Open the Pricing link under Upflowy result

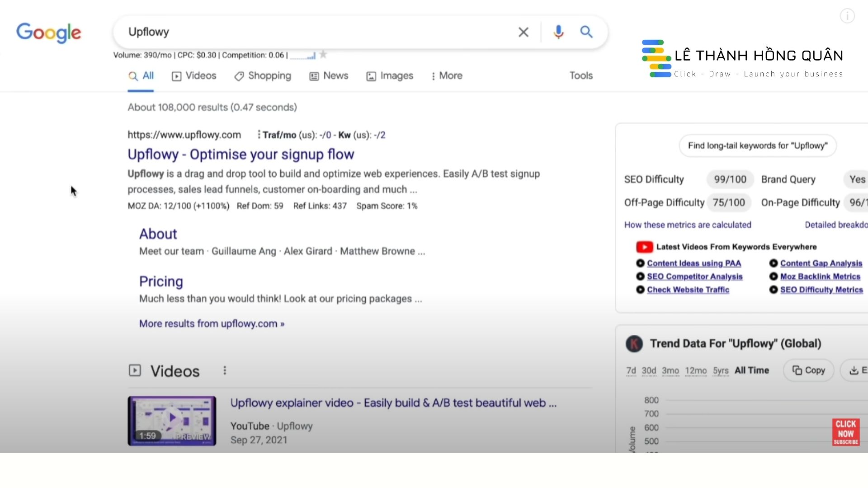point(161,281)
